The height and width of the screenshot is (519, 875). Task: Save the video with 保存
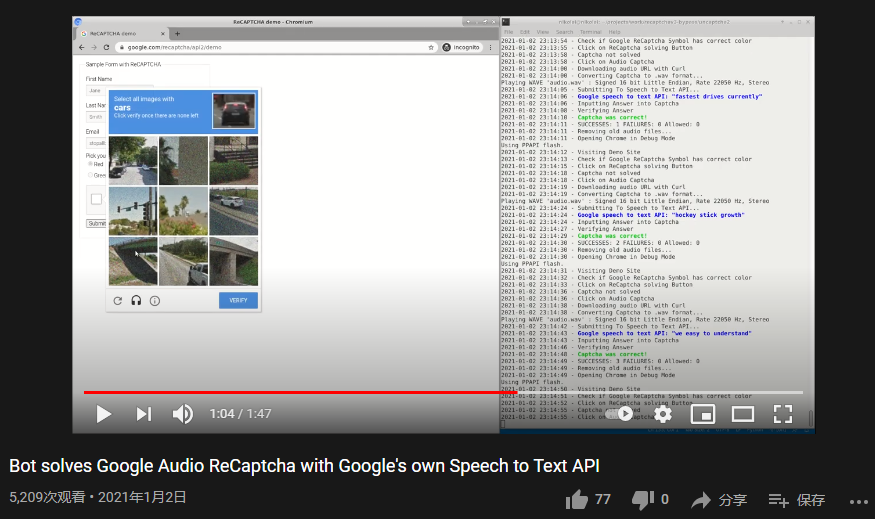[x=796, y=500]
